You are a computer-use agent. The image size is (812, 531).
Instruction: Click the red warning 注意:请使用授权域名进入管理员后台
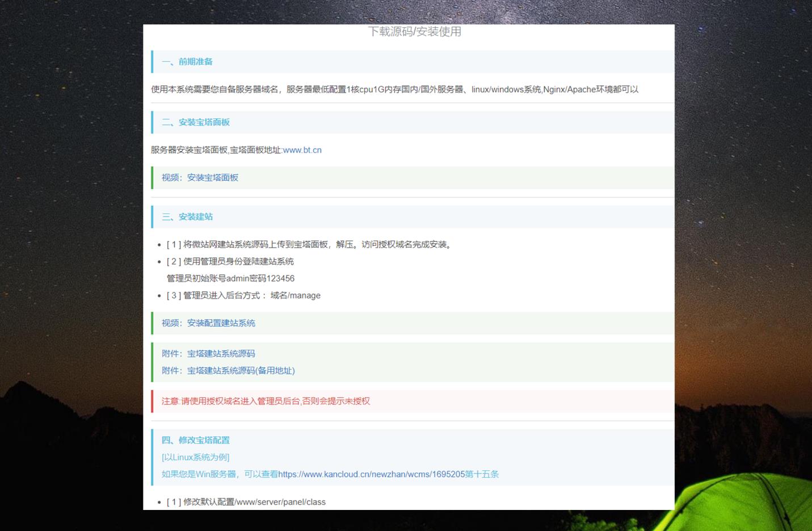(266, 402)
